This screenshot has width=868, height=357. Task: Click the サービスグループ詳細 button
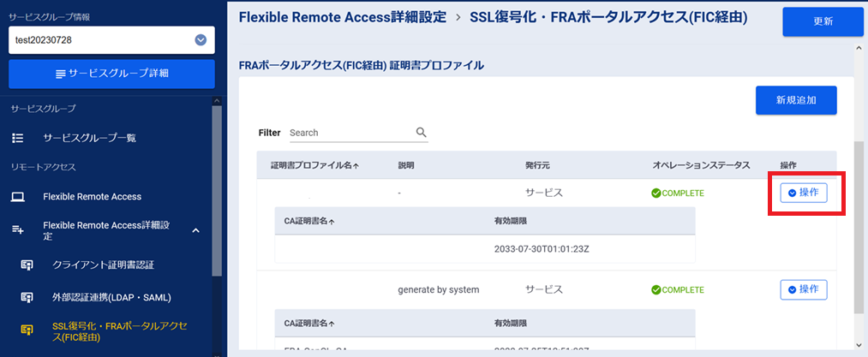click(x=111, y=74)
